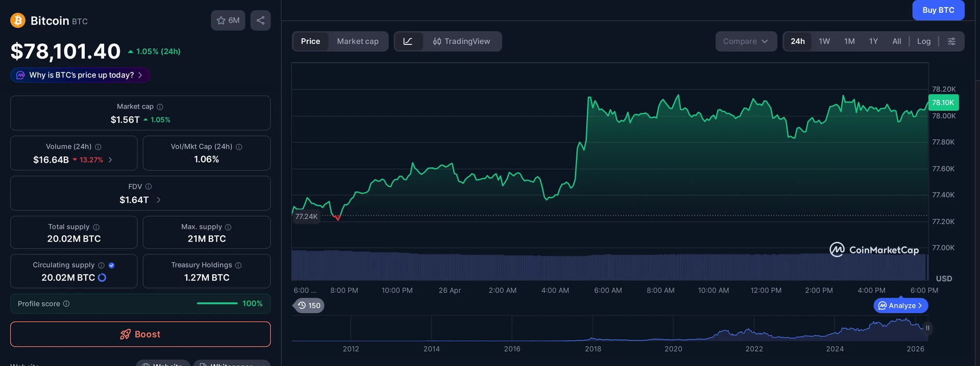Open the Analyze button
This screenshot has width=980, height=366.
[x=901, y=305]
